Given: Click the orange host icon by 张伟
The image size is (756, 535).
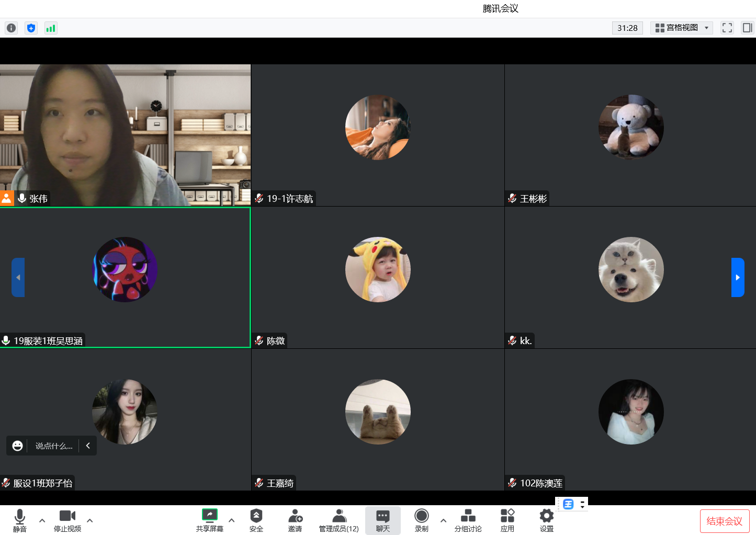Looking at the screenshot, I should [6, 199].
